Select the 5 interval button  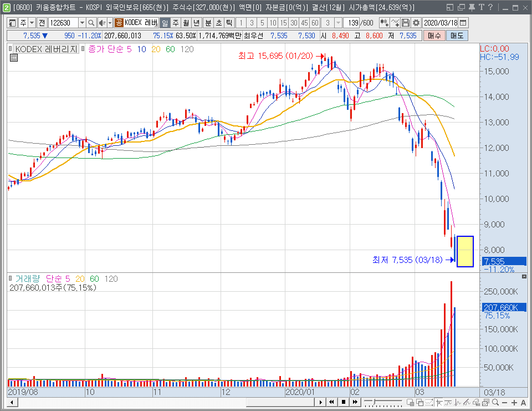point(262,23)
